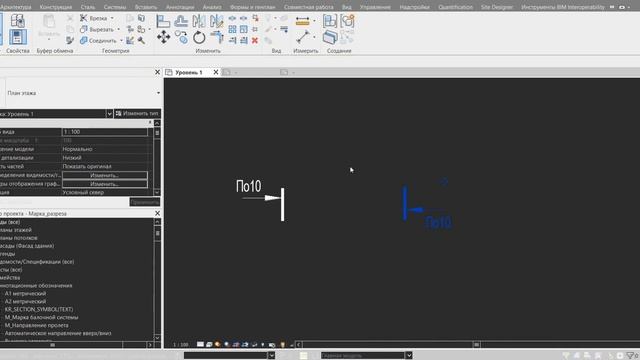Click the view horizontal scrollbar left arrow
This screenshot has width=640, height=360.
[299, 344]
